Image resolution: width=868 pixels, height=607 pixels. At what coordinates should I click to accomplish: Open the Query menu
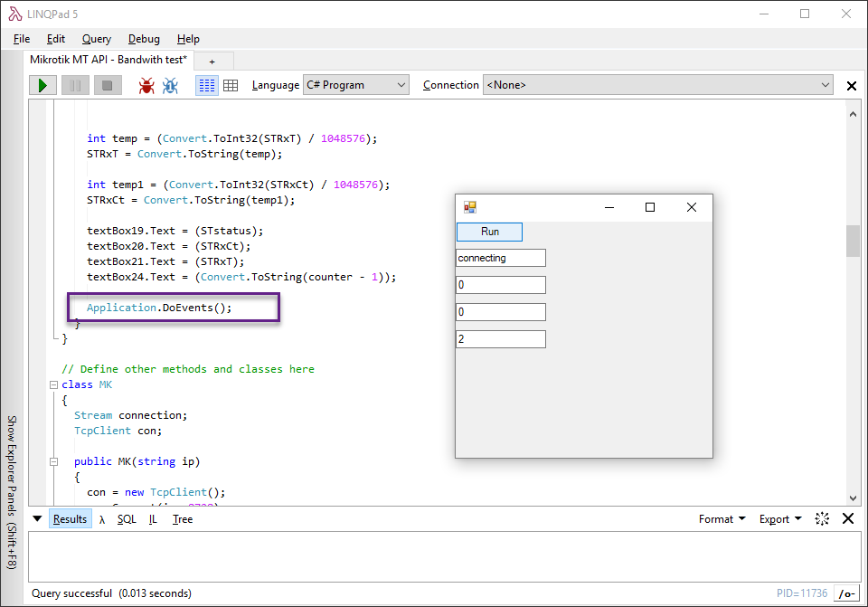(97, 39)
